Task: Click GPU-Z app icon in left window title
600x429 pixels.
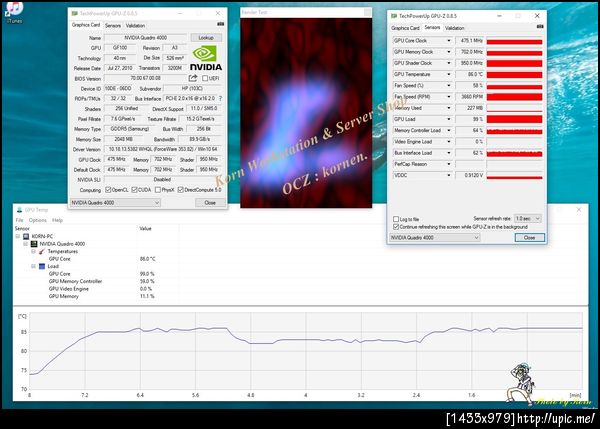Action: (x=75, y=13)
